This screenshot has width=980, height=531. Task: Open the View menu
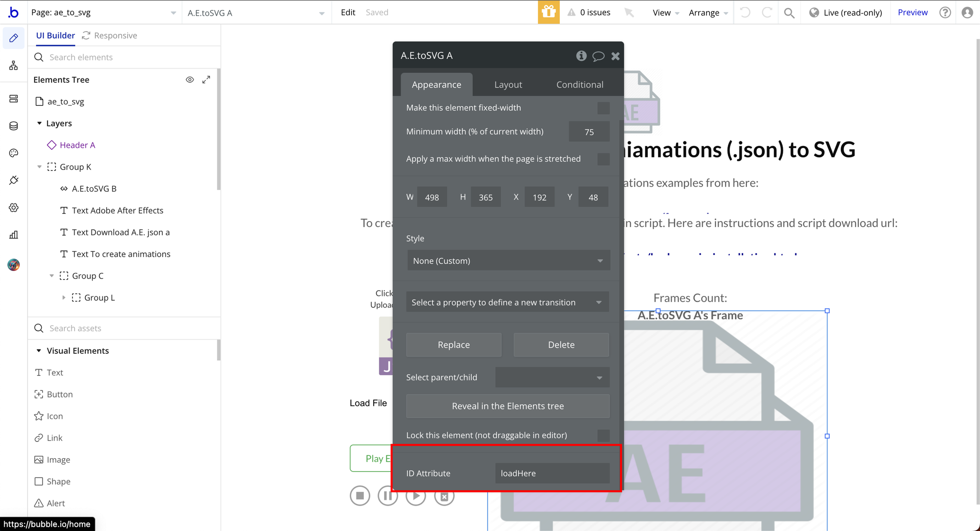tap(666, 12)
